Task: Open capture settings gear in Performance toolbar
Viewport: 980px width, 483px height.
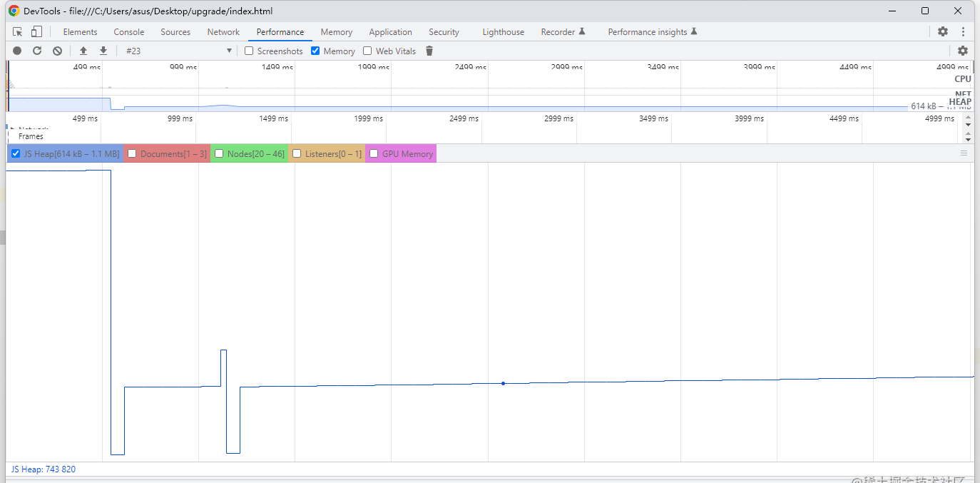Action: coord(962,51)
